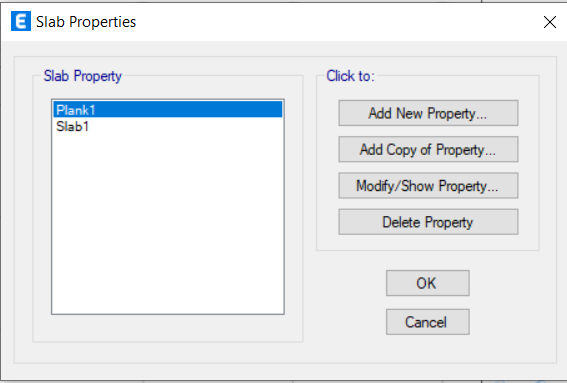This screenshot has width=567, height=383.
Task: Pick the Slab1 entry below Plank1
Action: 168,126
